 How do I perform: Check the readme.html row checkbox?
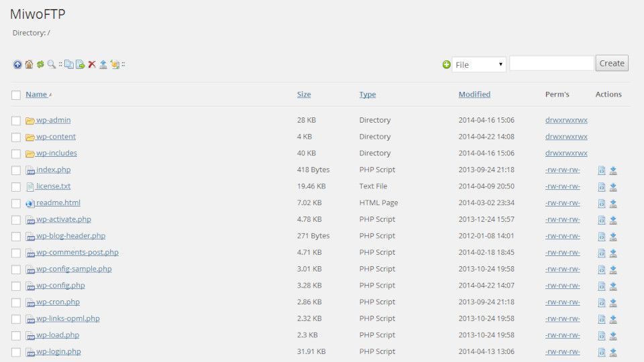pos(16,204)
